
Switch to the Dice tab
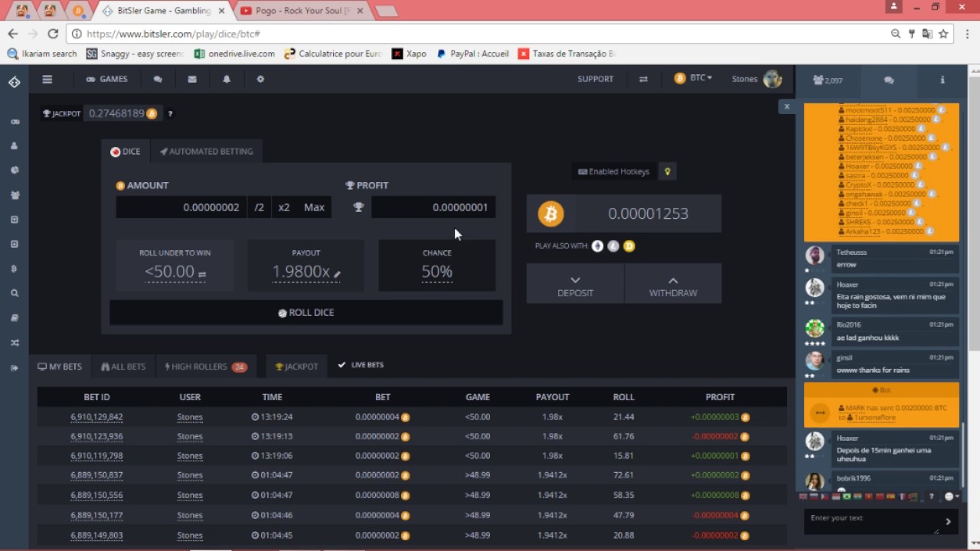pyautogui.click(x=126, y=152)
